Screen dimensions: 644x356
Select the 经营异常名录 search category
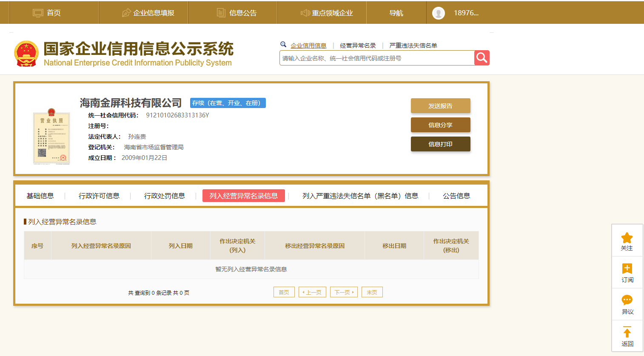click(358, 46)
